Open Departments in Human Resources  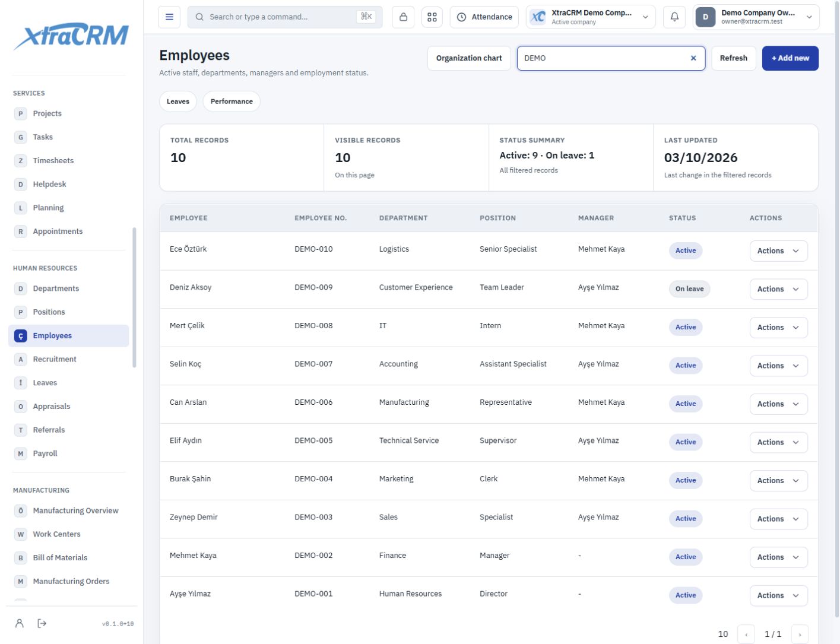pyautogui.click(x=69, y=288)
